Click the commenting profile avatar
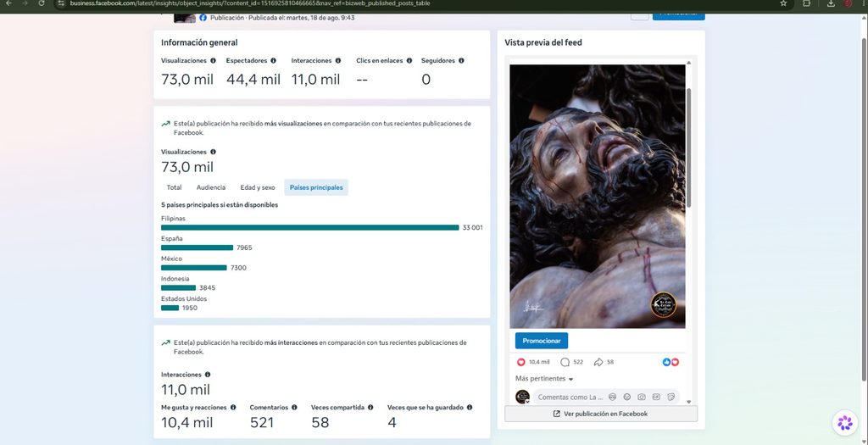The image size is (868, 445). pos(522,397)
